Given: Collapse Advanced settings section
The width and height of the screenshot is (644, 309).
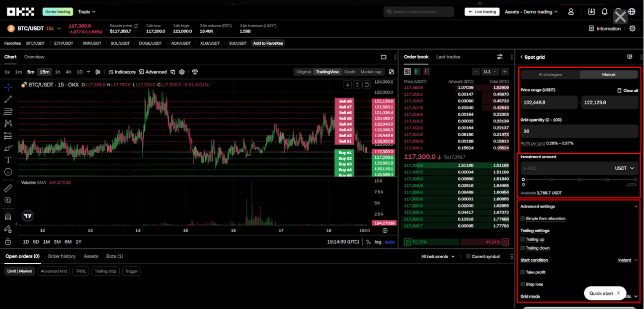Looking at the screenshot, I should coord(636,207).
